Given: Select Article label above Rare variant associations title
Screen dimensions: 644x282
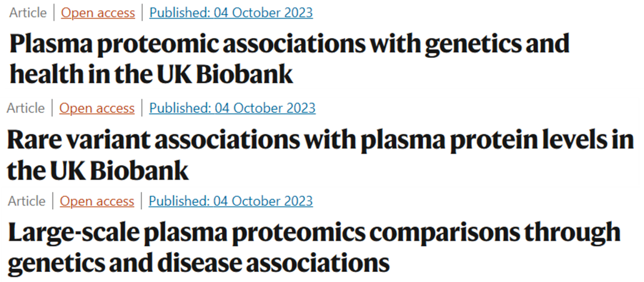Looking at the screenshot, I should (x=26, y=108).
